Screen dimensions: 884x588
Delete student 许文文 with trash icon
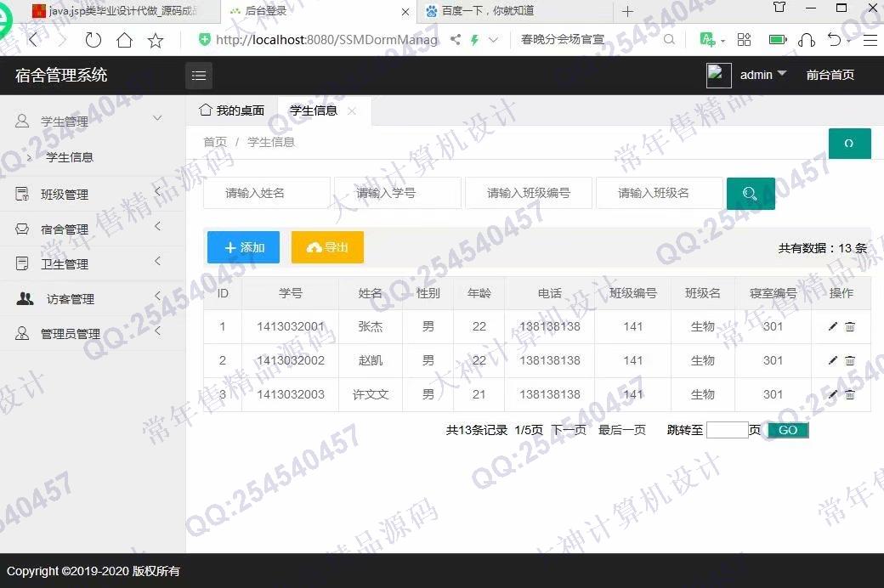coord(850,395)
